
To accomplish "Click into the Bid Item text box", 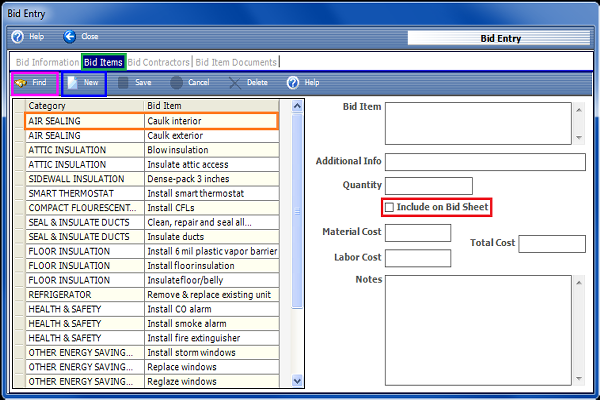I will (x=478, y=123).
